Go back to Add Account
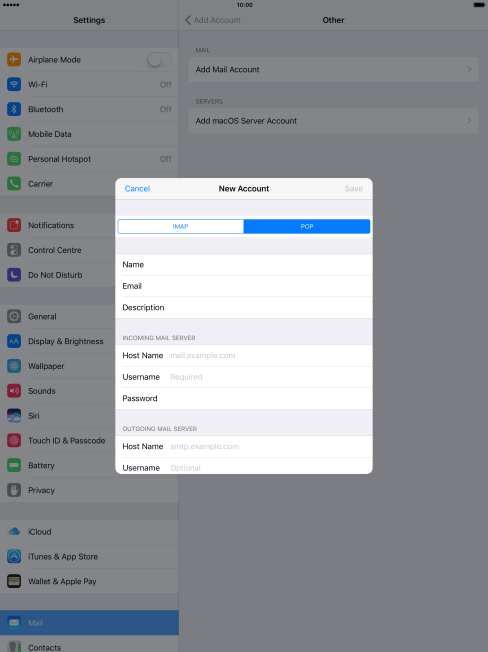 [x=212, y=20]
